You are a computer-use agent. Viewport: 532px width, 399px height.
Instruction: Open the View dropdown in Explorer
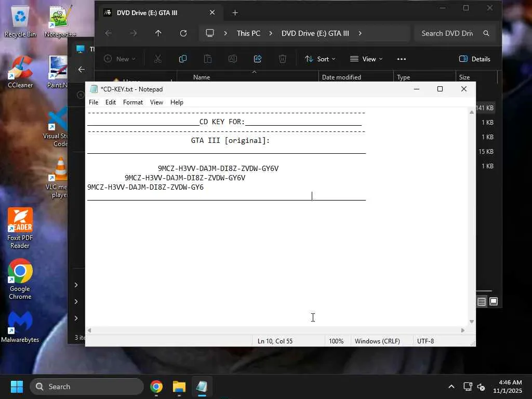tap(366, 59)
